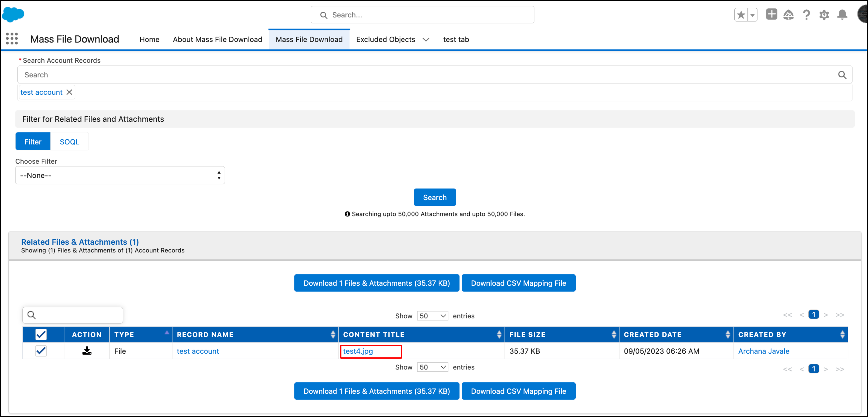
Task: Remove the test account pill
Action: pos(69,92)
